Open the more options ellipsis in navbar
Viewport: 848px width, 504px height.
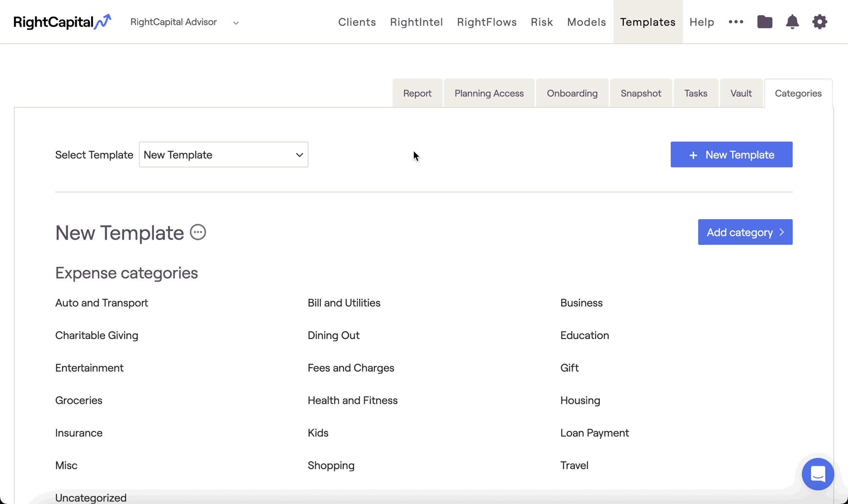[x=736, y=22]
